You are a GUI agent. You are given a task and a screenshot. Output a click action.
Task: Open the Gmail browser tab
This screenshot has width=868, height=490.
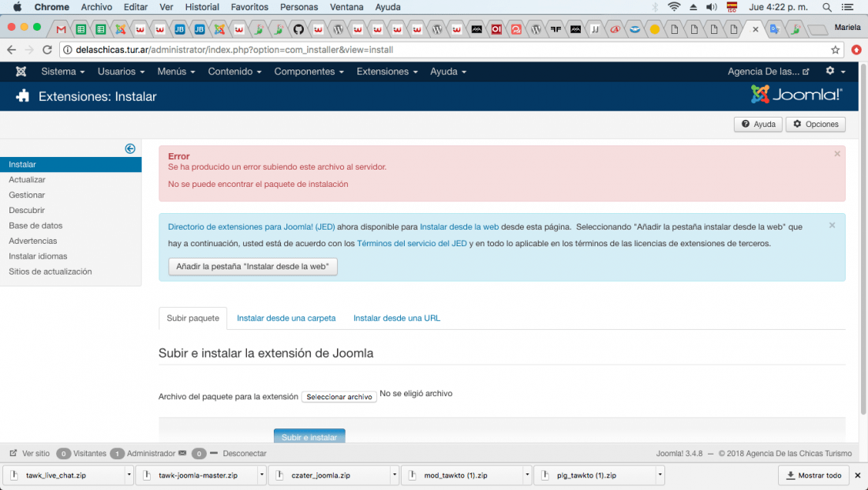coord(61,29)
